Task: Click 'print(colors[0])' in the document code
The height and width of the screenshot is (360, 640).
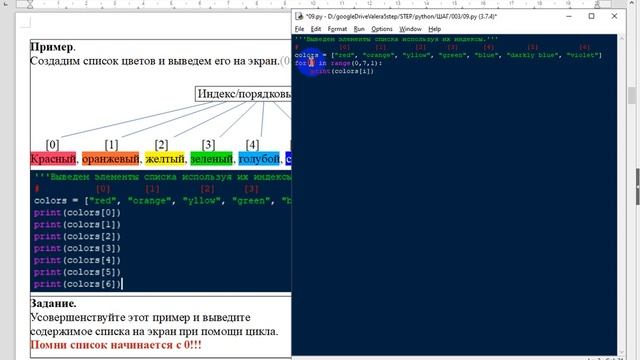Action: pyautogui.click(x=78, y=213)
